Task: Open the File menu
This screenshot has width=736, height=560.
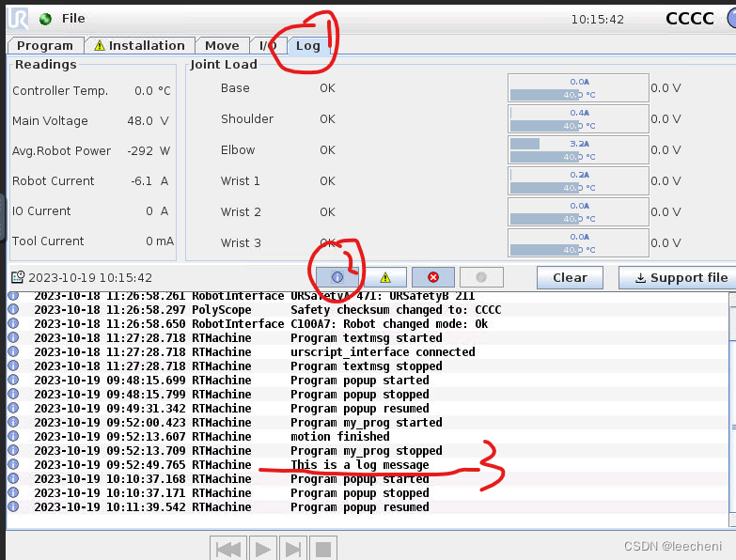Action: (73, 18)
